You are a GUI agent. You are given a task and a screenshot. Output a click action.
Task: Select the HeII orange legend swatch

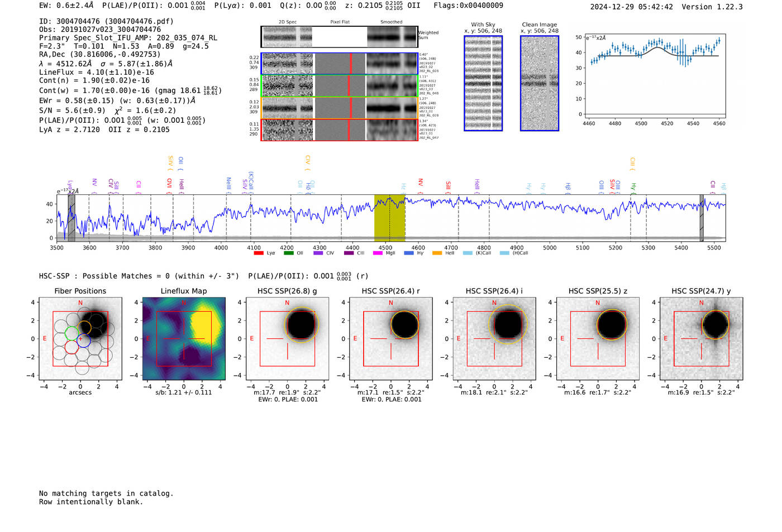pos(437,253)
